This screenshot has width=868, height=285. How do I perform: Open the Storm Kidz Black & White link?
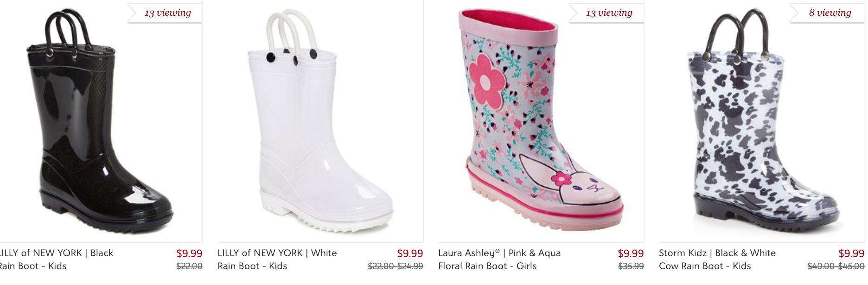pyautogui.click(x=717, y=253)
